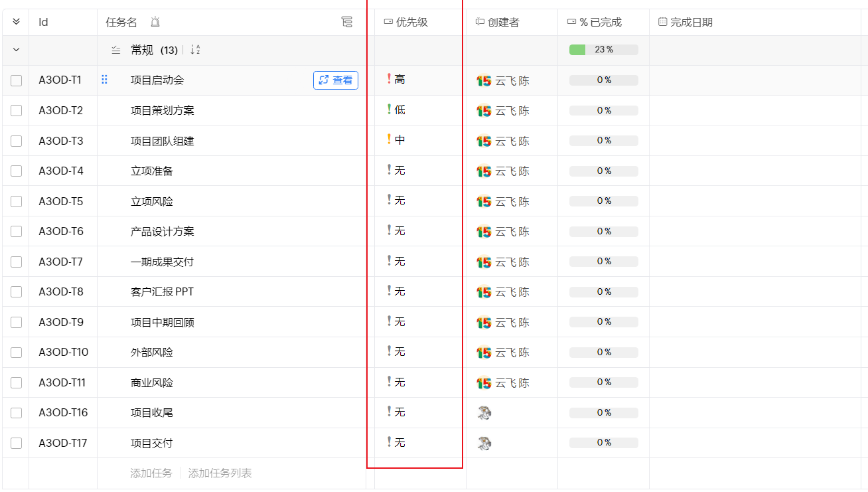Tick the checkbox for A3OD-T1
Viewport: 868px width, 492px height.
click(x=16, y=80)
